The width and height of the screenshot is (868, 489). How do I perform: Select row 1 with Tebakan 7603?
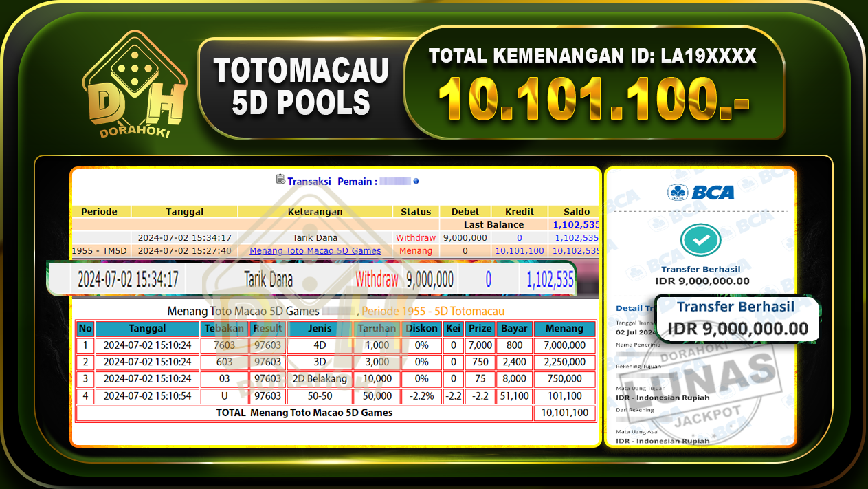tap(225, 345)
